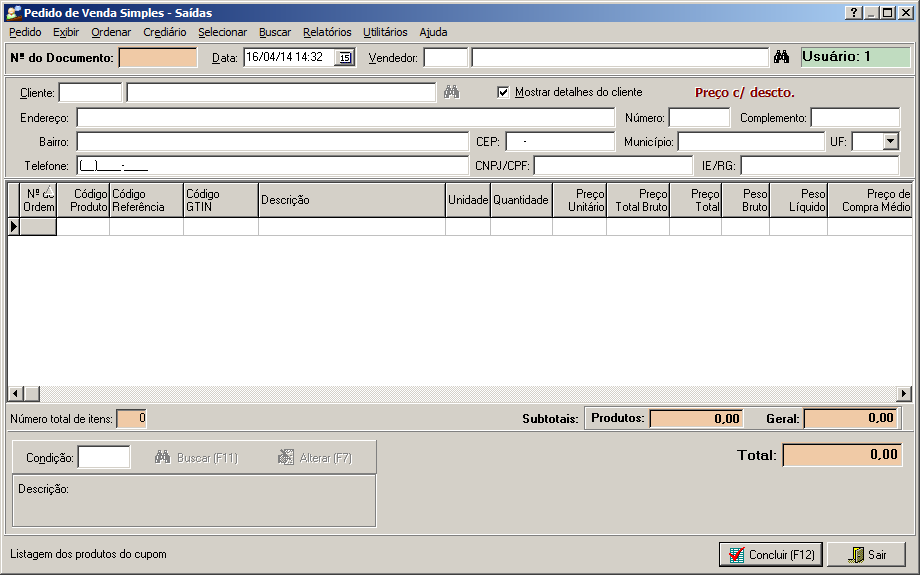Click the Buscar (F11) binoculars icon
This screenshot has height=575, width=920.
[x=163, y=458]
